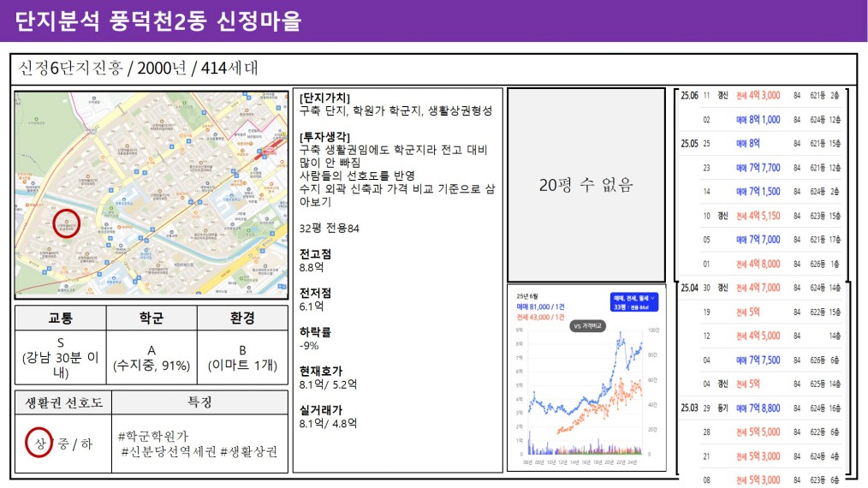This screenshot has height=488, width=868.
Task: Click the 25.05 month label in the list
Action: 689,144
